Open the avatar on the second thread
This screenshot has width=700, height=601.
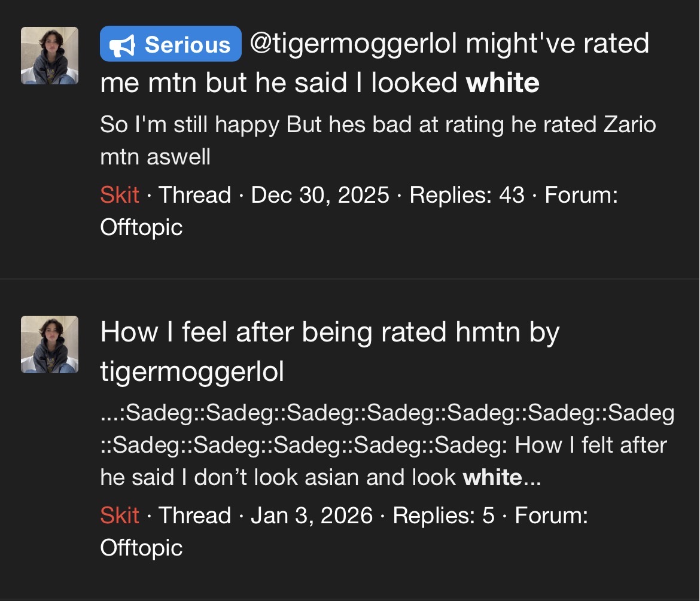click(50, 344)
